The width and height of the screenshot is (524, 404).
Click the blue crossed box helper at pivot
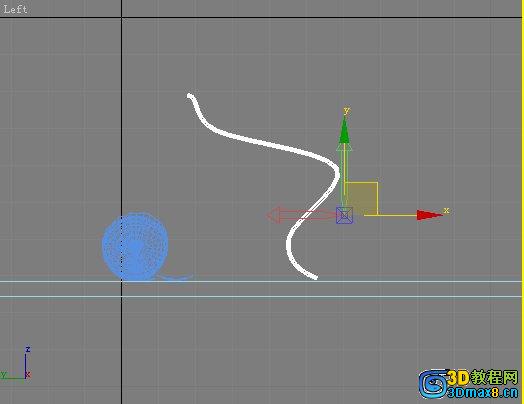click(x=344, y=216)
